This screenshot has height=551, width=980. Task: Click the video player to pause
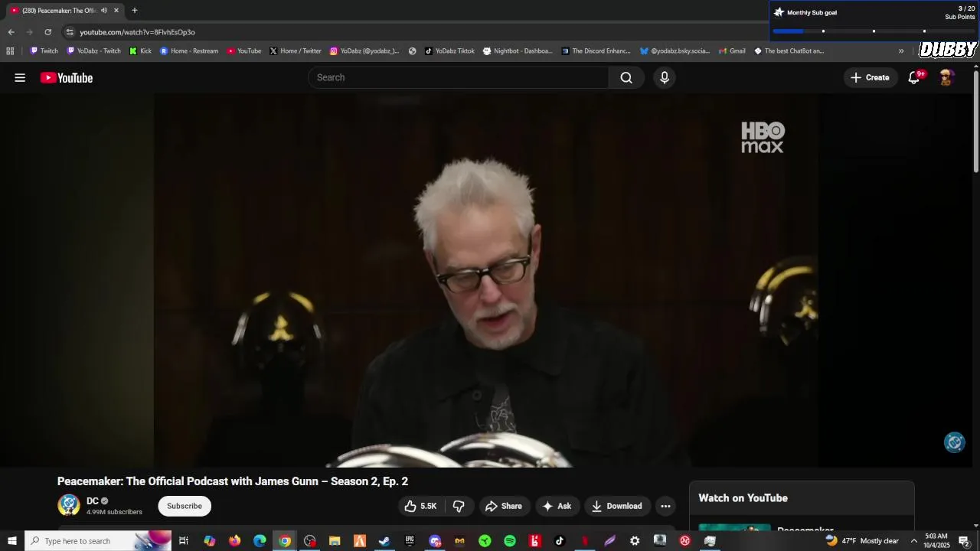point(486,280)
